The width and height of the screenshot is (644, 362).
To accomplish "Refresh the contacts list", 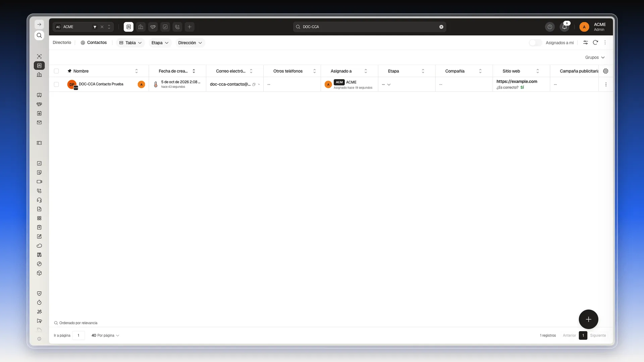I will pos(595,43).
